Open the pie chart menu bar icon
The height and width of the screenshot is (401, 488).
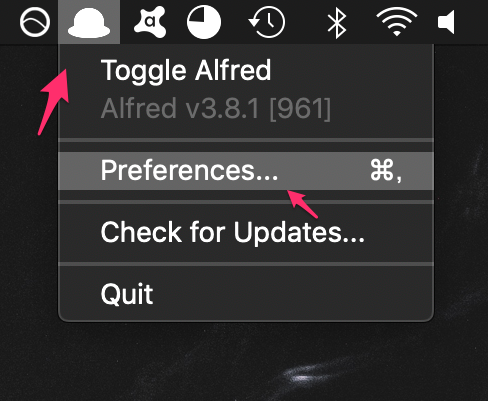coord(204,22)
